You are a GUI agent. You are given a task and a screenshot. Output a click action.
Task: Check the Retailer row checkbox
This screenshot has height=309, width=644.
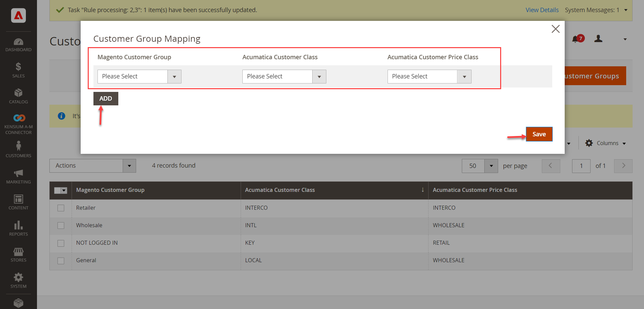[x=61, y=208]
